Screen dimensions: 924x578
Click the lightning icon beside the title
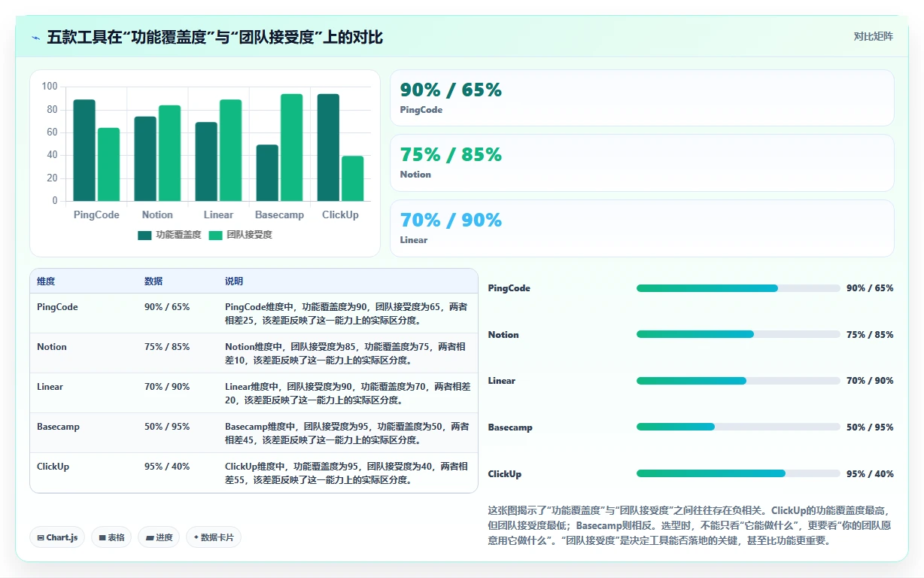(35, 37)
